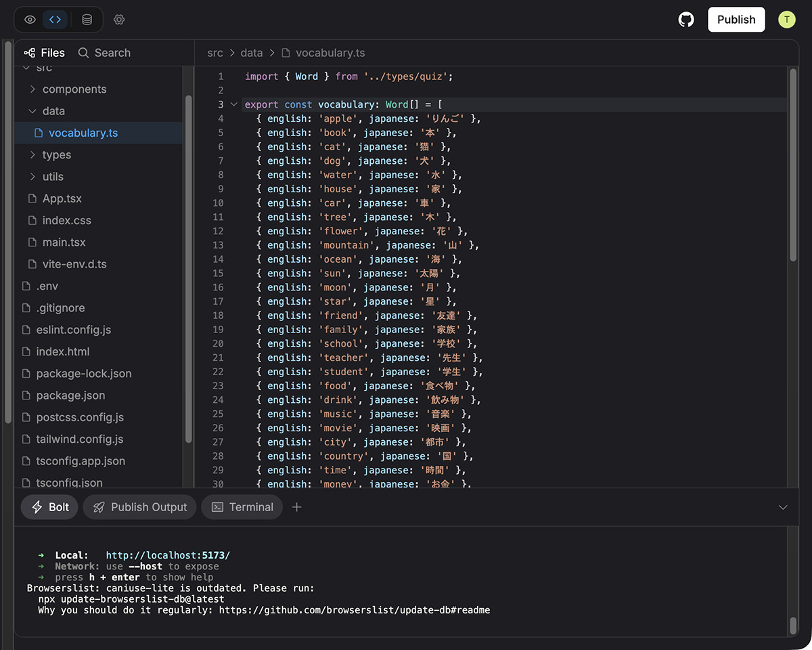812x650 pixels.
Task: Switch to the Terminal tab
Action: click(242, 506)
